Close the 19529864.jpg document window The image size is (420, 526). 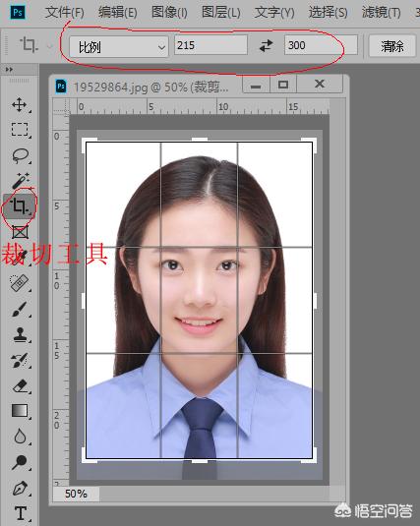(320, 84)
